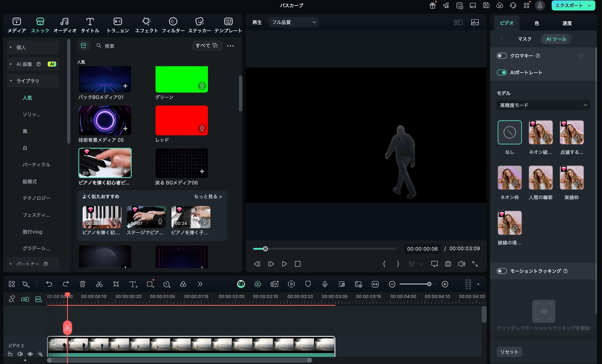
Task: Click the undo arrow in timeline toolbar
Action: click(x=49, y=284)
